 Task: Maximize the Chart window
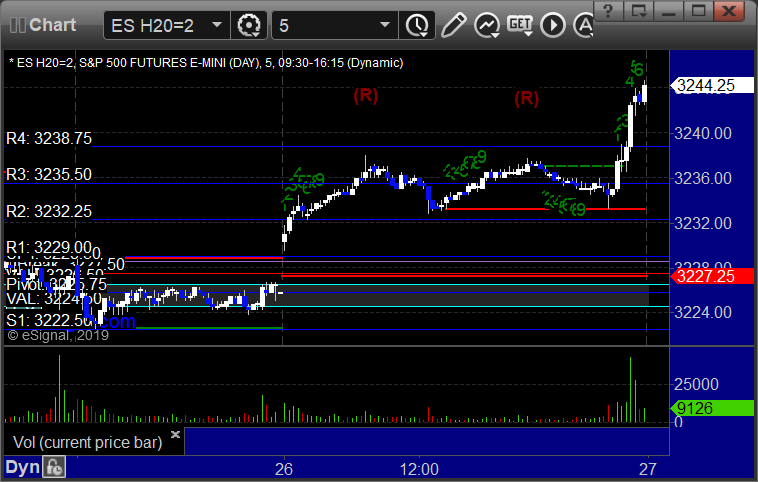point(699,10)
